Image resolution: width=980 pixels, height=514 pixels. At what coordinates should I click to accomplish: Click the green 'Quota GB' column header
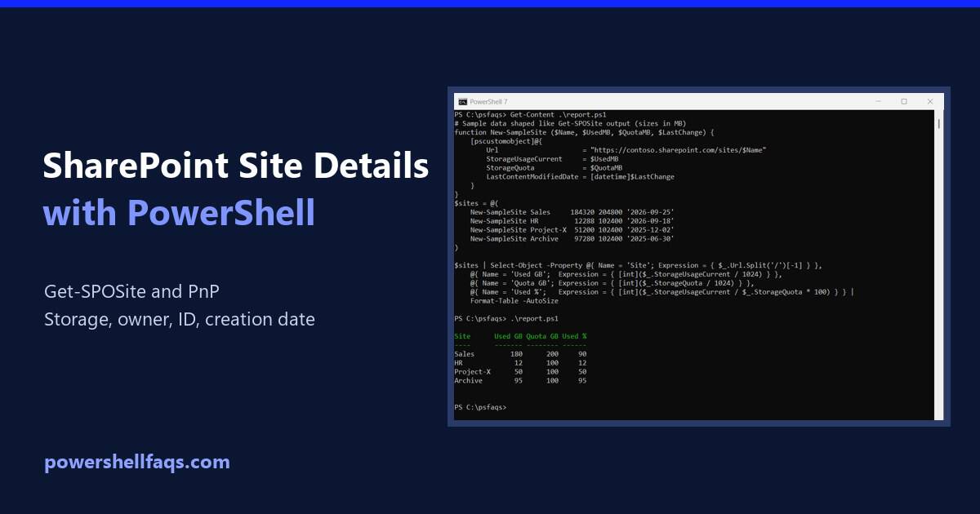(x=542, y=336)
